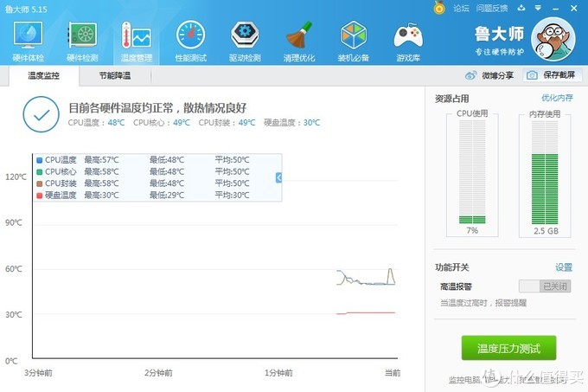Click the red hard disk temperature line
The width and height of the screenshot is (588, 392).
pos(366,313)
